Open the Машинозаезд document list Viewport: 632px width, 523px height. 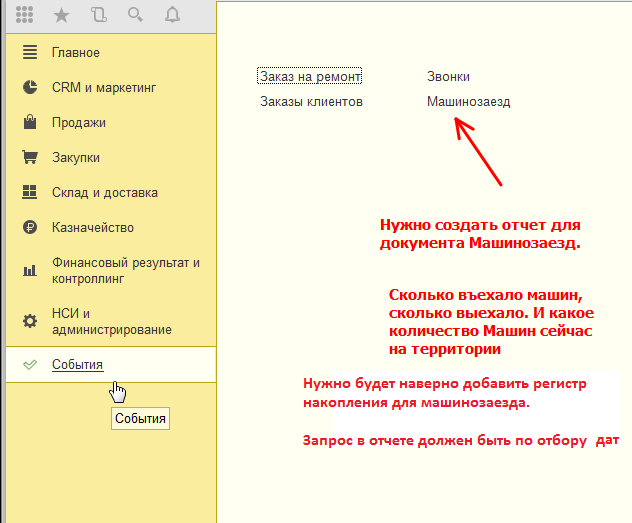click(468, 101)
